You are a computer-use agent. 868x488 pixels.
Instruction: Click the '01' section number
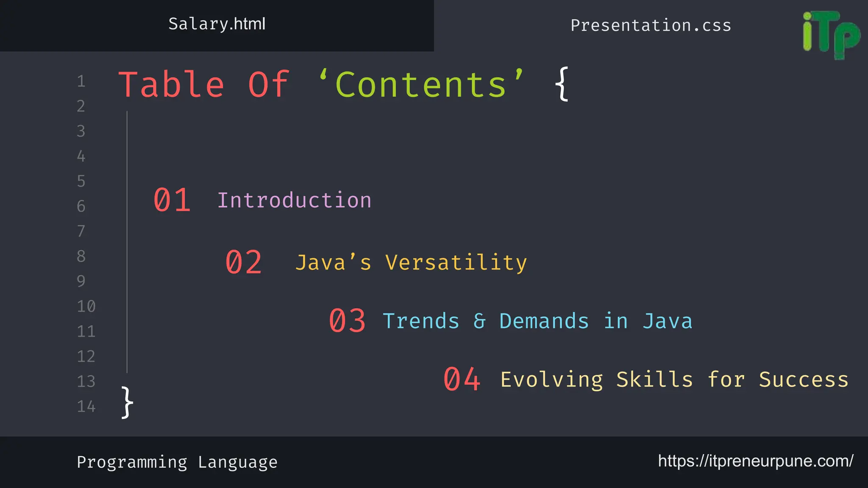[172, 200]
